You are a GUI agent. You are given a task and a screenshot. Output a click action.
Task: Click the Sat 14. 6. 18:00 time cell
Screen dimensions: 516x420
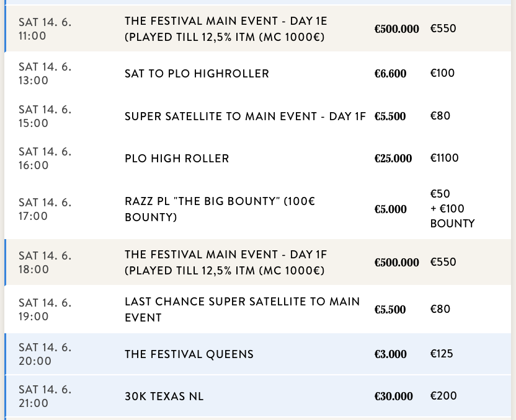point(45,263)
